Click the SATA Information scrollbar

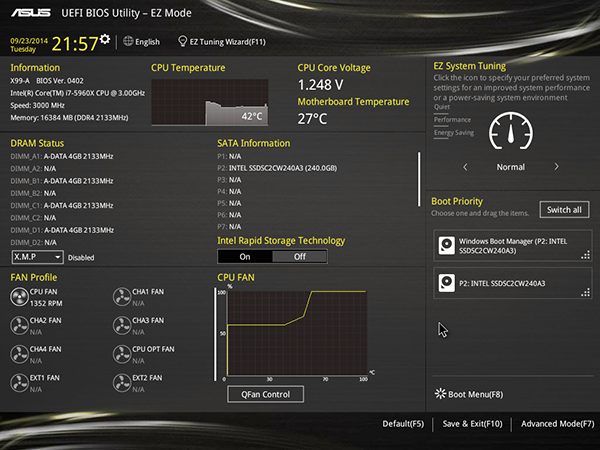pyautogui.click(x=419, y=179)
